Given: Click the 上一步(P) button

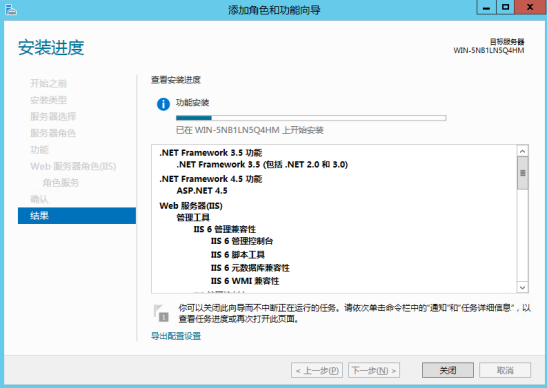Looking at the screenshot, I should click(x=317, y=370).
